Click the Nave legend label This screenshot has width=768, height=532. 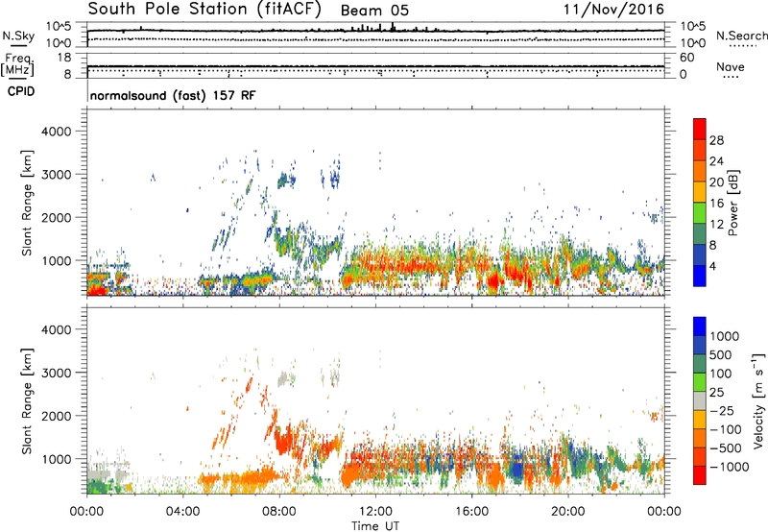pyautogui.click(x=731, y=67)
